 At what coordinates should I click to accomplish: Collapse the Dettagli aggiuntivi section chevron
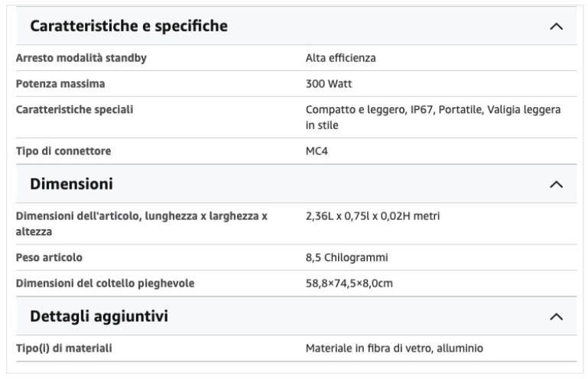click(x=556, y=317)
